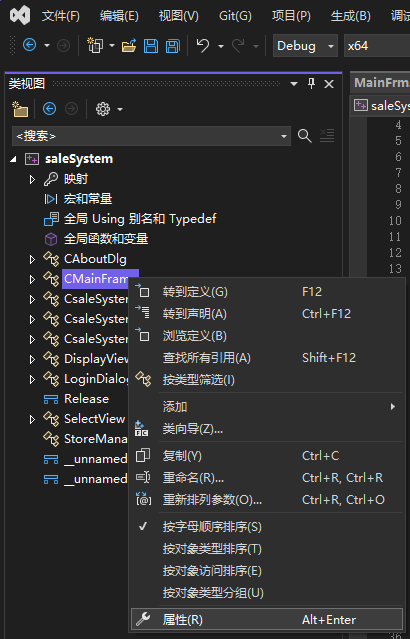The image size is (410, 639).
Task: Open the Git(G) menu
Action: tap(235, 16)
